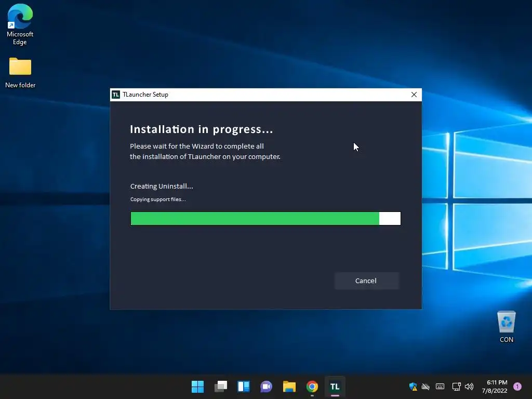Open File Explorer from the taskbar

tap(289, 387)
